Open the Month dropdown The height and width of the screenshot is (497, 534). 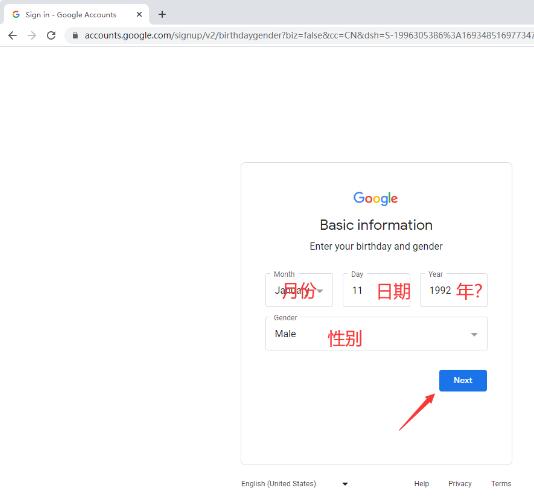pos(299,290)
